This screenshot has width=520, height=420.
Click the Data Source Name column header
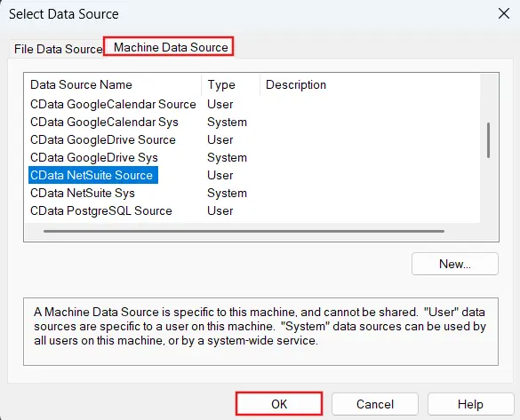pyautogui.click(x=113, y=84)
